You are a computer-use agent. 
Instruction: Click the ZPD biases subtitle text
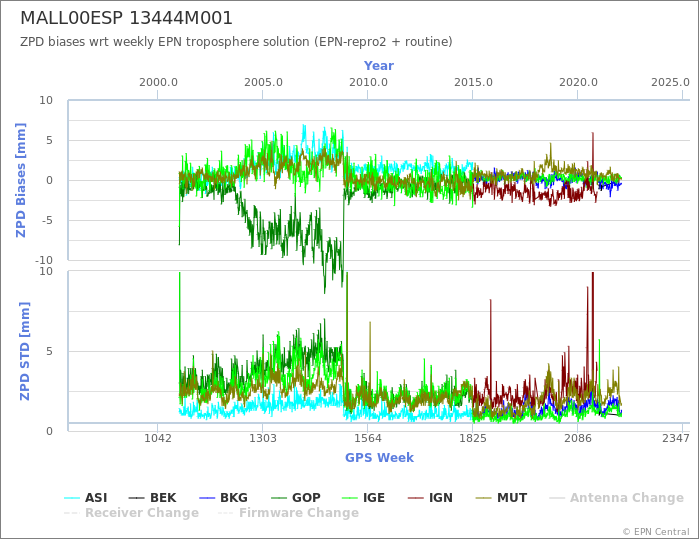click(x=236, y=42)
